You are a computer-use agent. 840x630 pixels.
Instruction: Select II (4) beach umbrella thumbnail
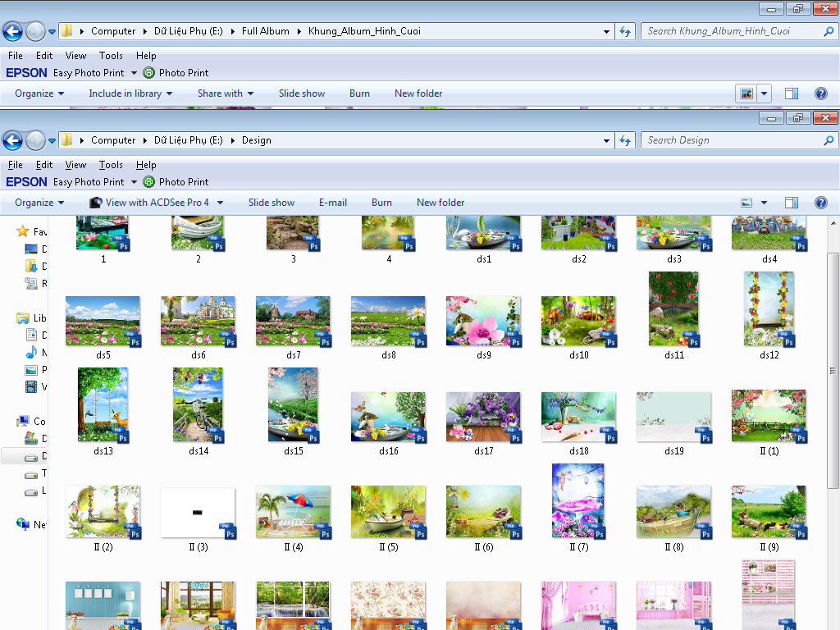[293, 512]
